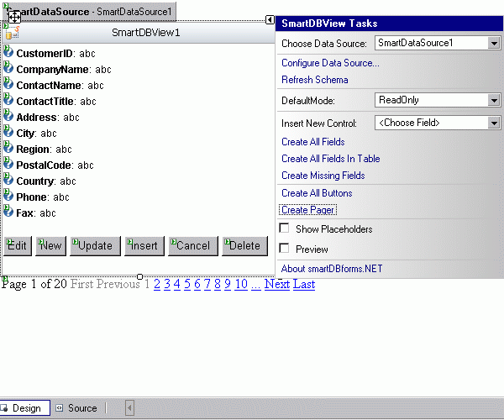Click Create All Buttons link
This screenshot has width=504, height=420.
317,193
